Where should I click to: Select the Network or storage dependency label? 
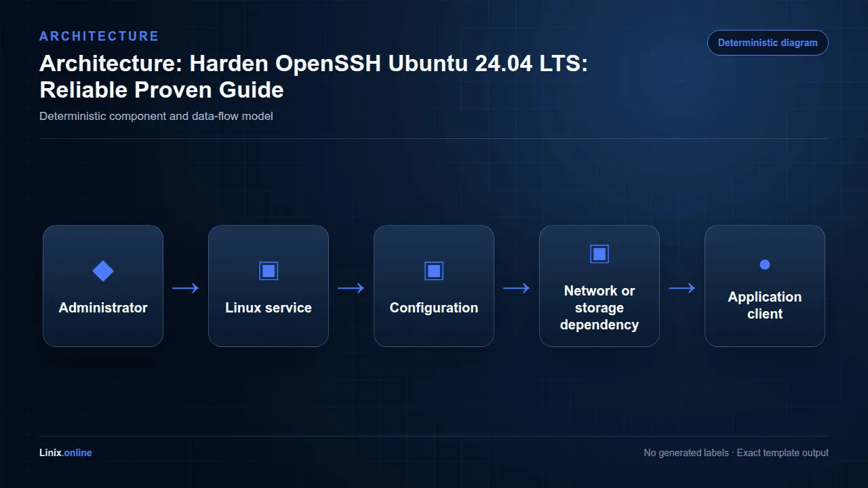coord(599,308)
